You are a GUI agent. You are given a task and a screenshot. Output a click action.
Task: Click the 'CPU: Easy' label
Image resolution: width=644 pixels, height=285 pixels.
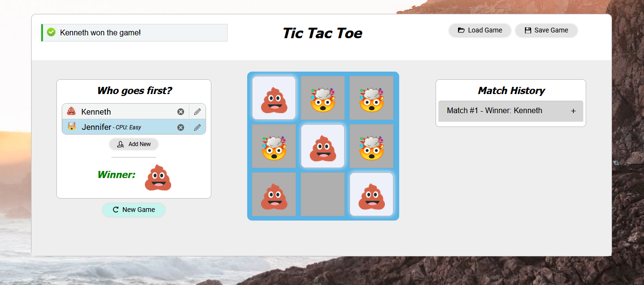(x=128, y=127)
